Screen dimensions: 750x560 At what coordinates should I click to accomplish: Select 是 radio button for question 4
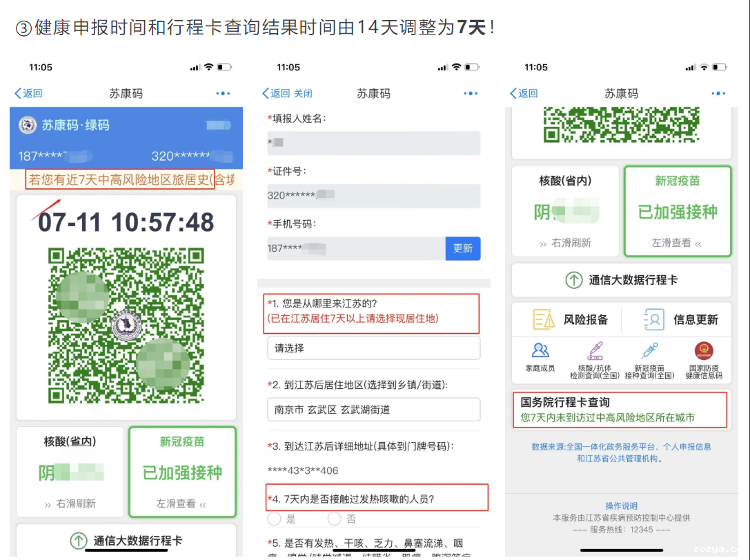(x=275, y=519)
